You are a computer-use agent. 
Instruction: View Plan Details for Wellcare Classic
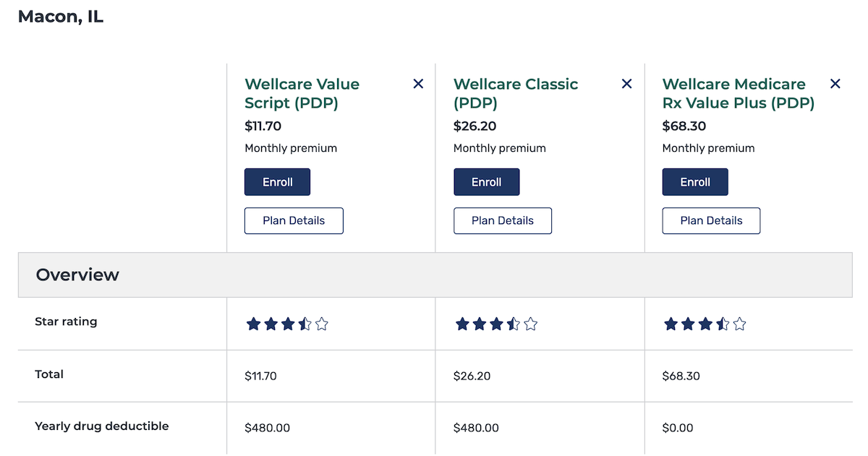click(x=503, y=220)
